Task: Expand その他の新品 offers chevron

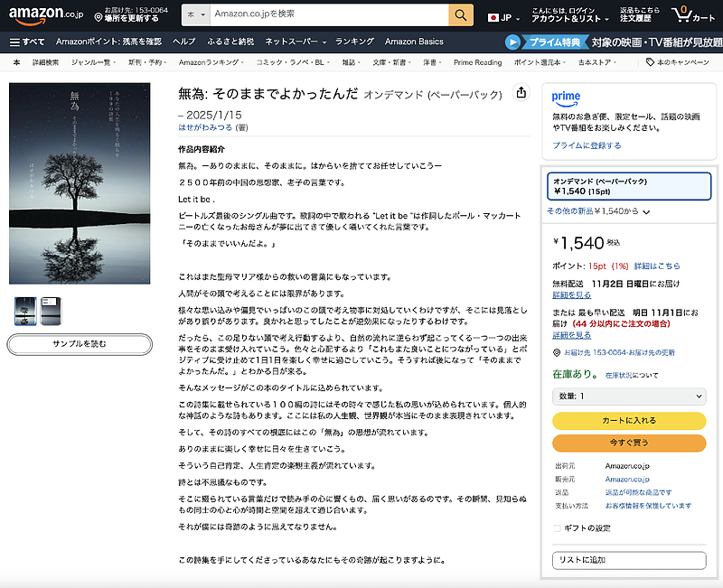Action: 646,211
